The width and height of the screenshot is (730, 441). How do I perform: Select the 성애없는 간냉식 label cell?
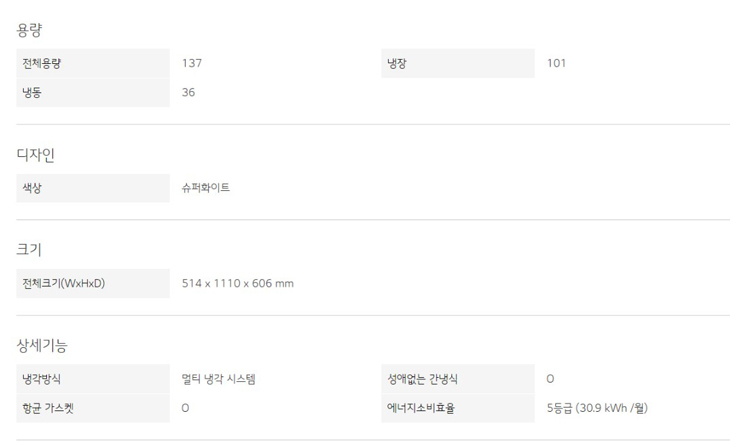[458, 379]
